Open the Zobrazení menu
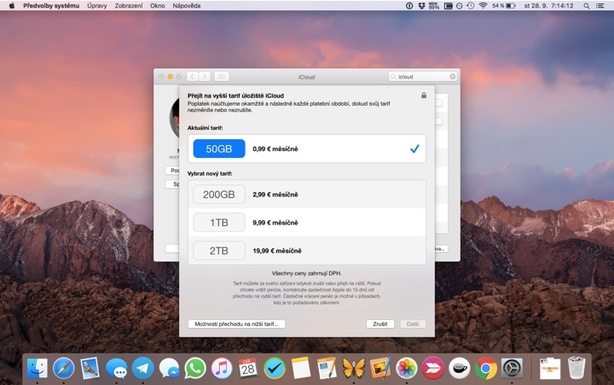The width and height of the screenshot is (614, 385). click(128, 5)
